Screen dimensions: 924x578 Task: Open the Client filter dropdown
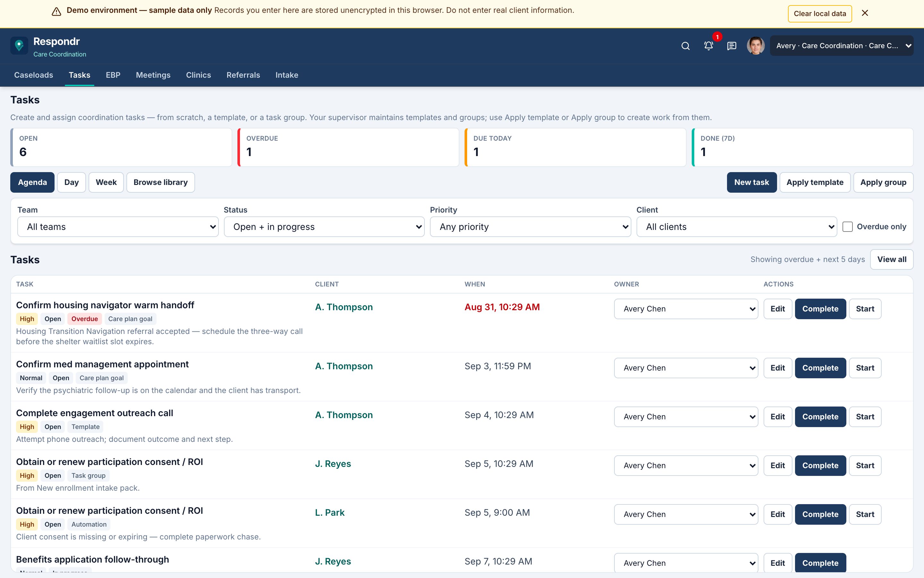point(737,227)
